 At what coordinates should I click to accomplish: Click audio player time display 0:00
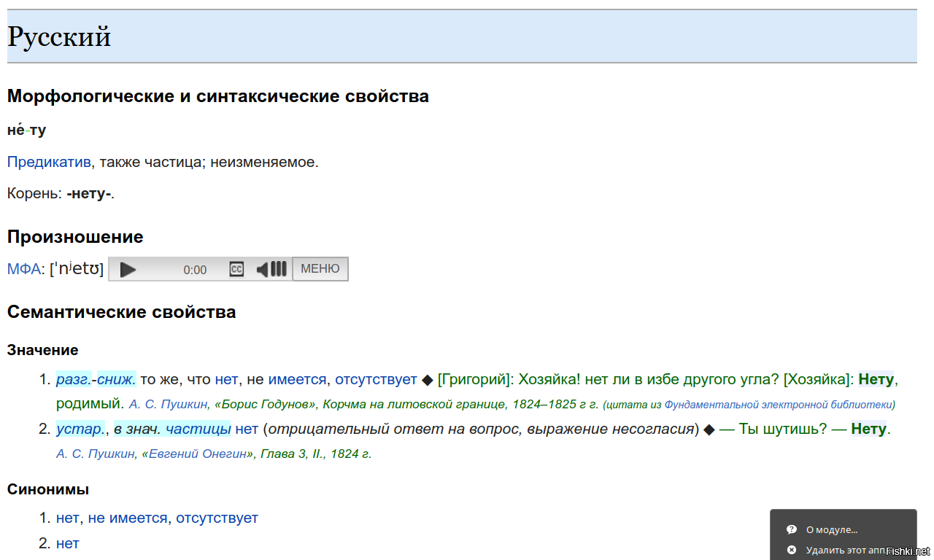point(195,270)
